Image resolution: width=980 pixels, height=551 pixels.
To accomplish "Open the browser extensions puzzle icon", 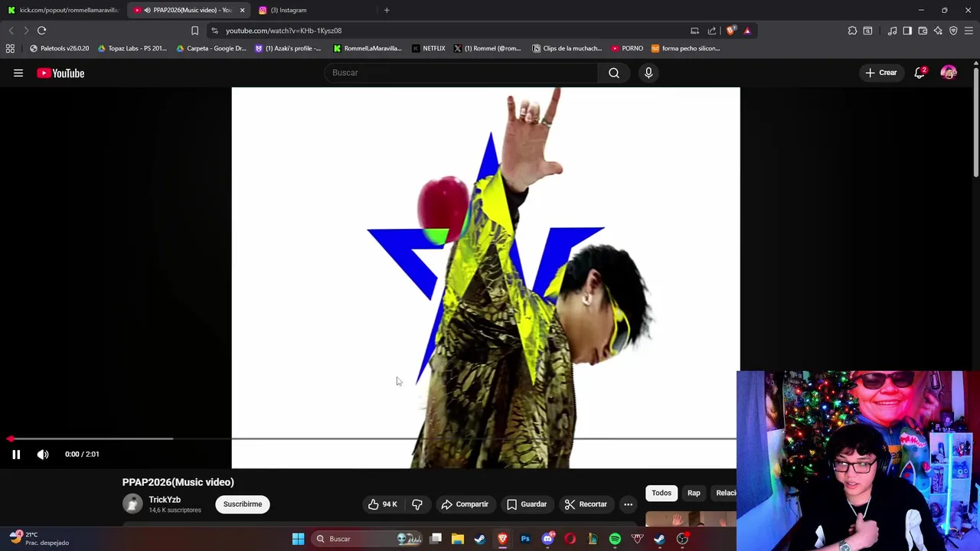I will pos(852,31).
